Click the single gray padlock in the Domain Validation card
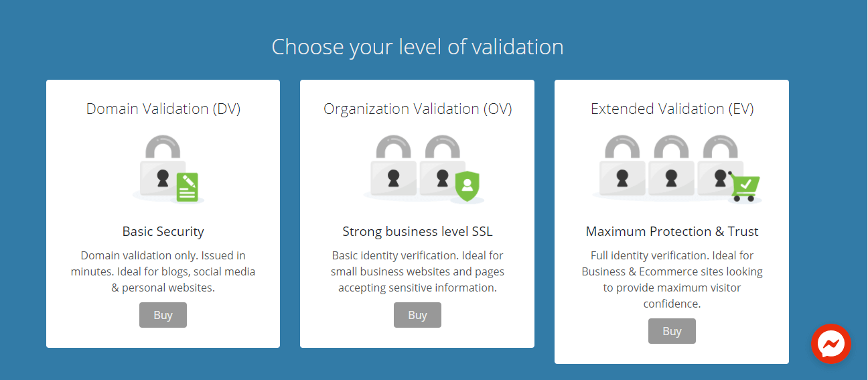Viewport: 868px width, 380px height. pyautogui.click(x=161, y=171)
